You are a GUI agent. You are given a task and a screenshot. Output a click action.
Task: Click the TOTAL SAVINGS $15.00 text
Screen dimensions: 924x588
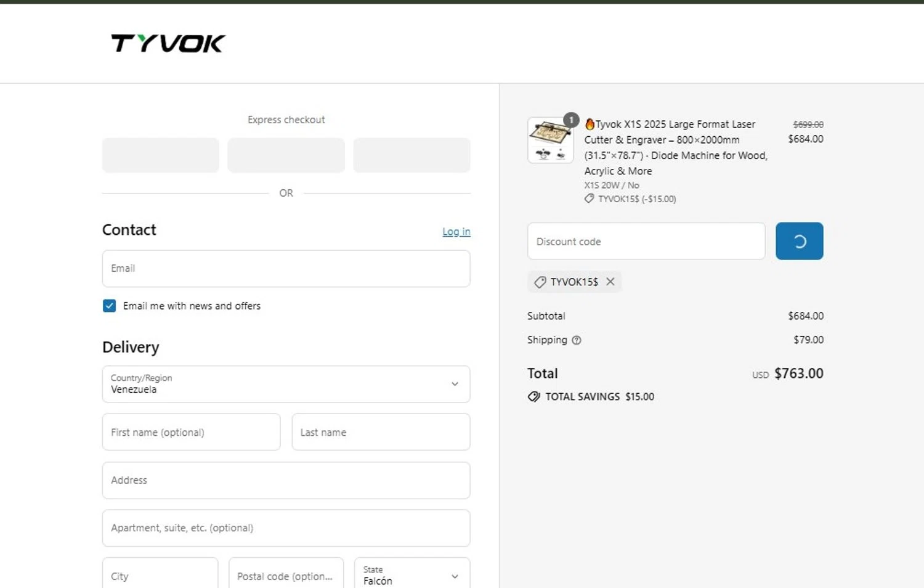pos(599,396)
